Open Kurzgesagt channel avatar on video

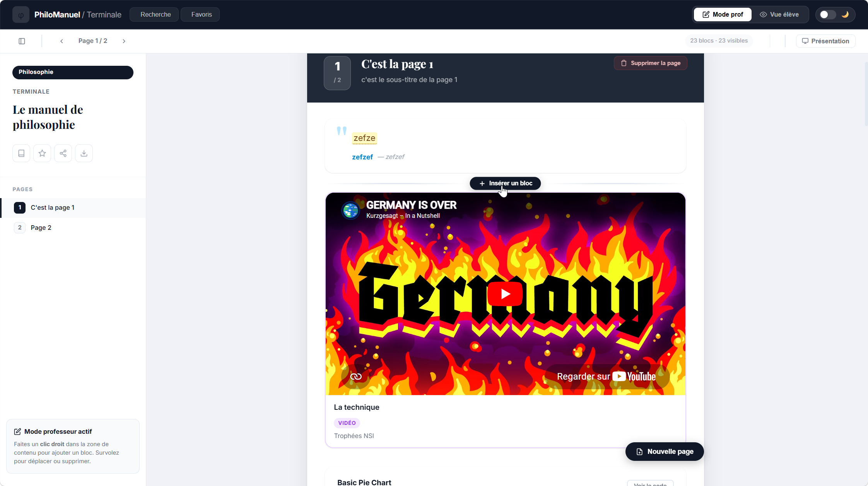click(x=350, y=210)
